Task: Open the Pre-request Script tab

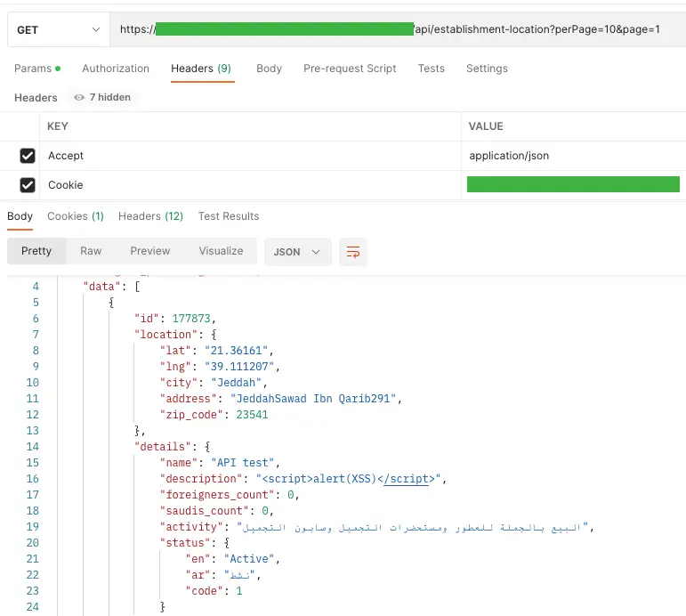Action: [x=350, y=69]
